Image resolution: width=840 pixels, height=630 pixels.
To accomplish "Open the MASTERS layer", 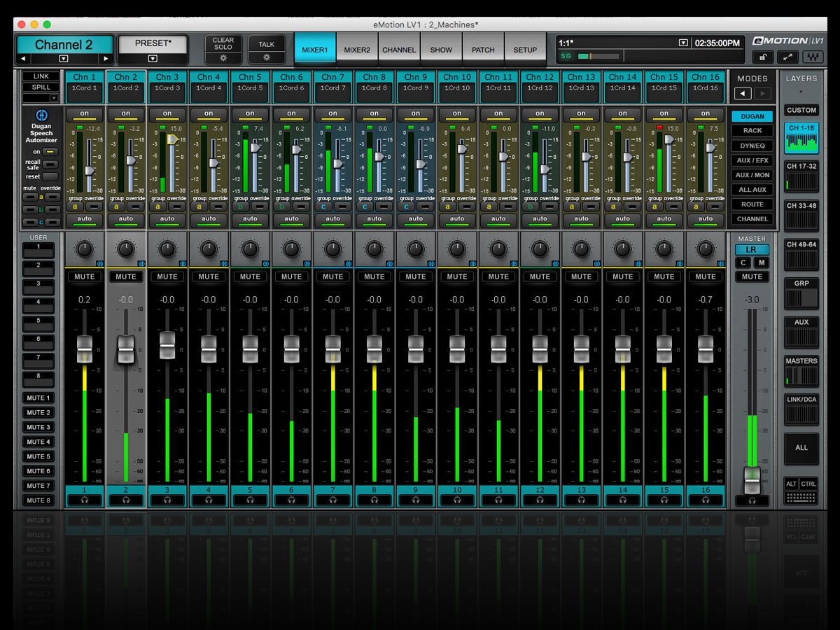I will 801,371.
